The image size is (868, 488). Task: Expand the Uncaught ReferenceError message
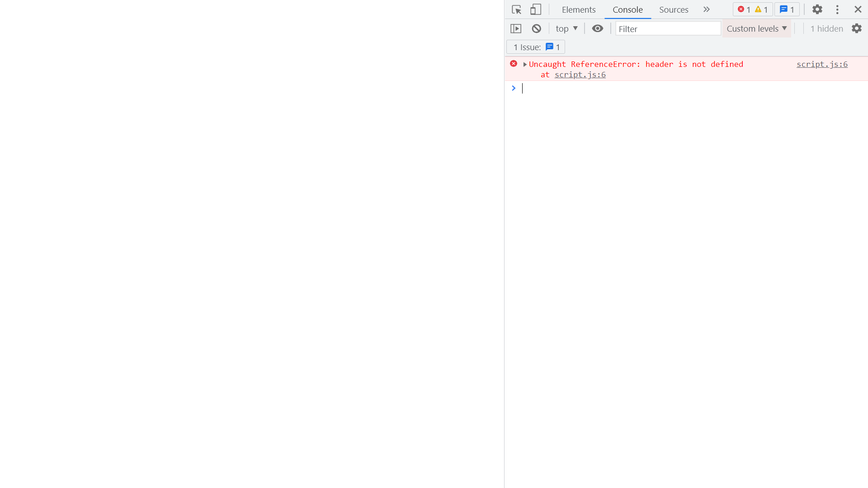[525, 64]
